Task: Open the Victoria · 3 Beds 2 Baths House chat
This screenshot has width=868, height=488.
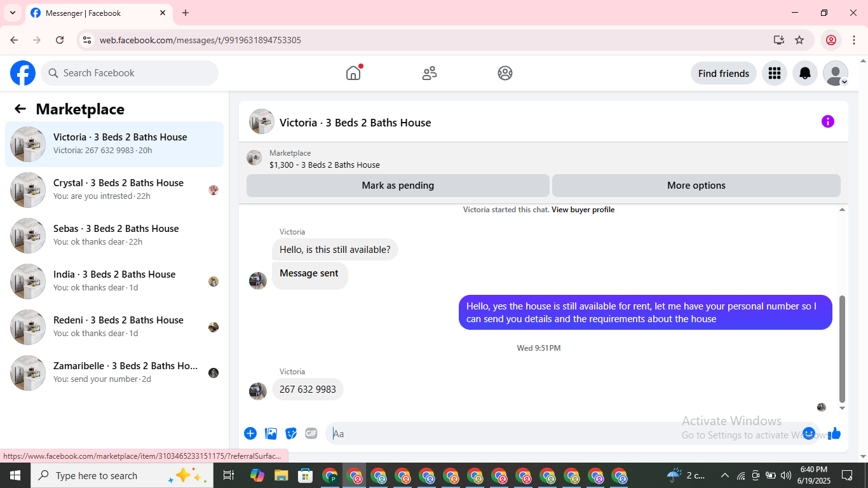Action: pyautogui.click(x=114, y=144)
